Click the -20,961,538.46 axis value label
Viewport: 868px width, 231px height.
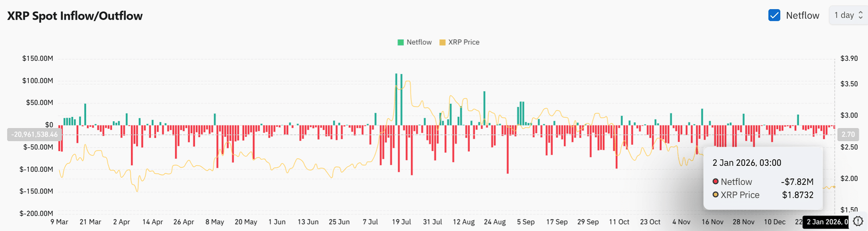[35, 134]
